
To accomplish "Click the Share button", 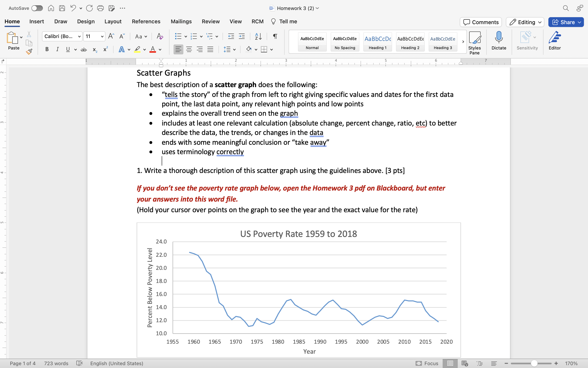I will coord(566,22).
